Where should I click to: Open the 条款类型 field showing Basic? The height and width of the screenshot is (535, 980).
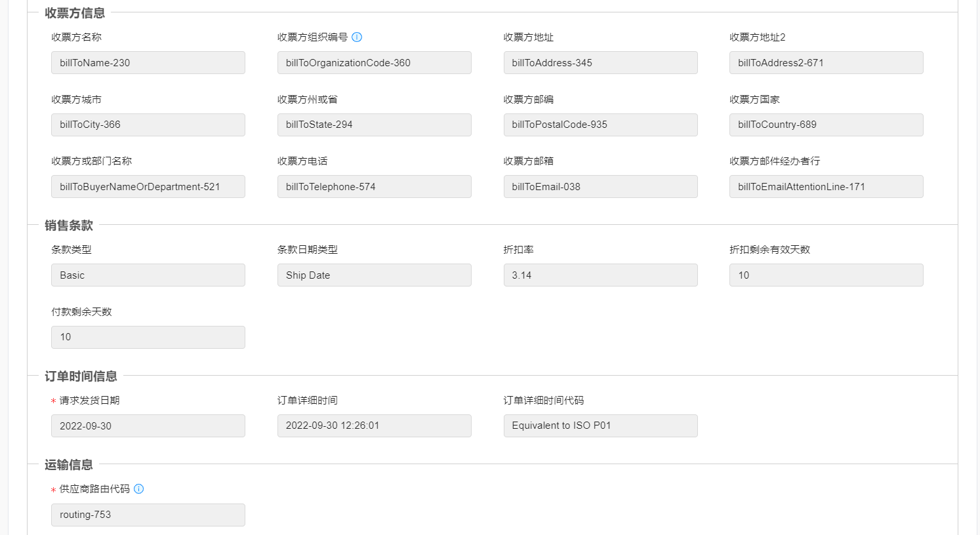(x=148, y=275)
